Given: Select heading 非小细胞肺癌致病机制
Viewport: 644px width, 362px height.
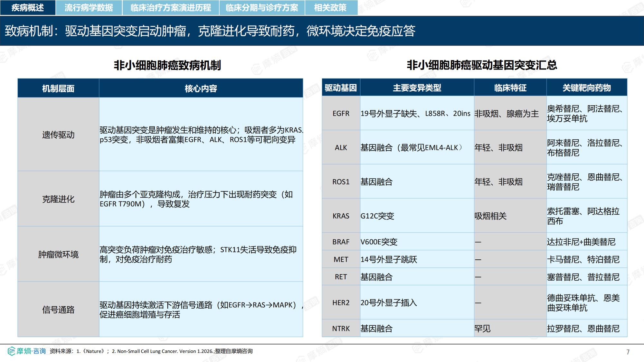Looking at the screenshot, I should click(x=167, y=65).
